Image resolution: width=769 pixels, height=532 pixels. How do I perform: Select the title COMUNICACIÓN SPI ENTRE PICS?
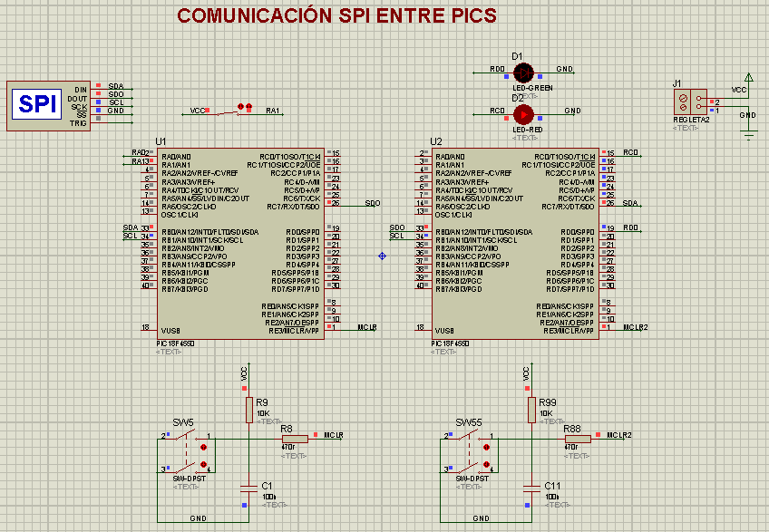point(338,15)
